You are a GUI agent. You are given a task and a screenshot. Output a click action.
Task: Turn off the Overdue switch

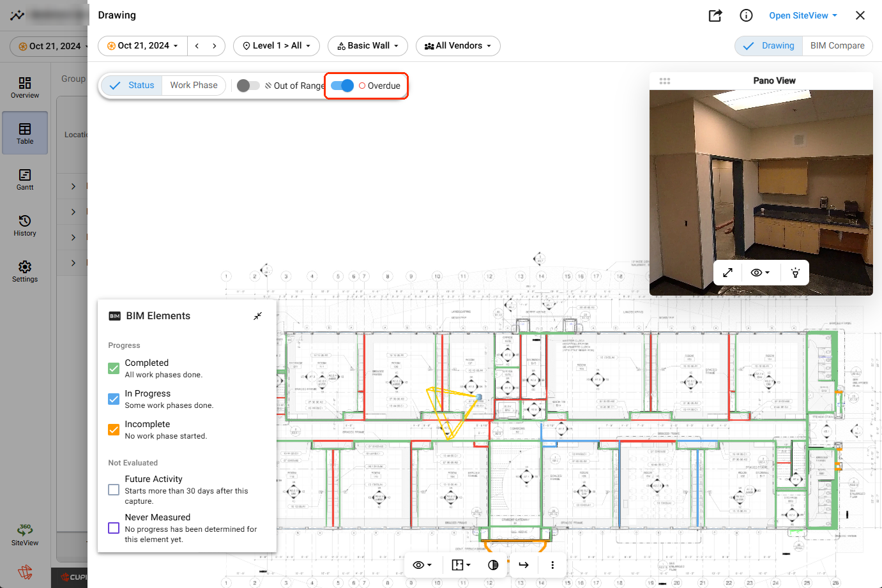(342, 86)
